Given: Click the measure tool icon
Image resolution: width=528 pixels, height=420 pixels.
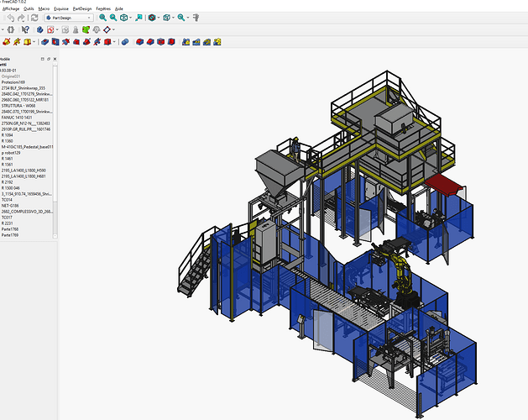Looking at the screenshot, I should click(x=196, y=18).
